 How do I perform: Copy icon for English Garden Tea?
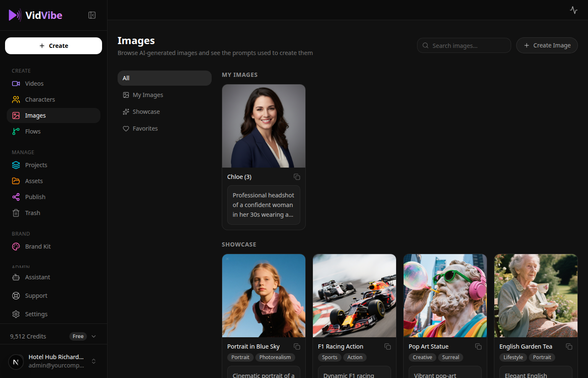(569, 346)
